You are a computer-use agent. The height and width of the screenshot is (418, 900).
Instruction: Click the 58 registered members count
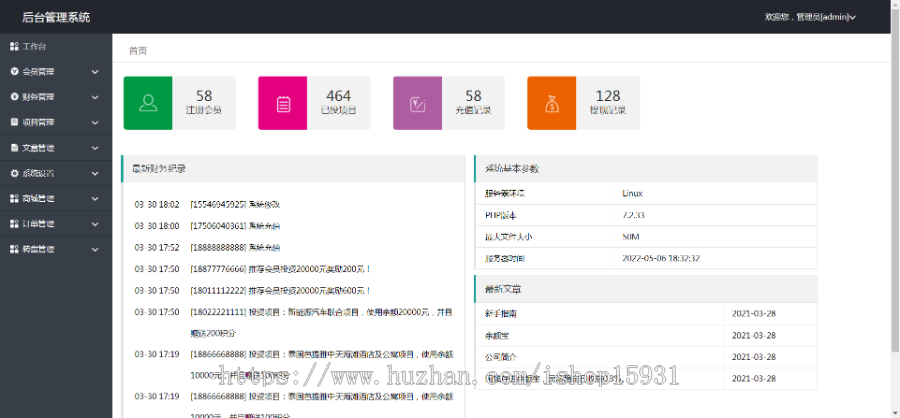(x=204, y=96)
